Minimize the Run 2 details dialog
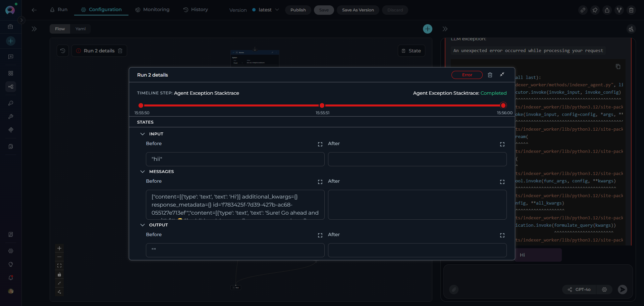Viewport: 644px width, 306px height. pos(502,75)
